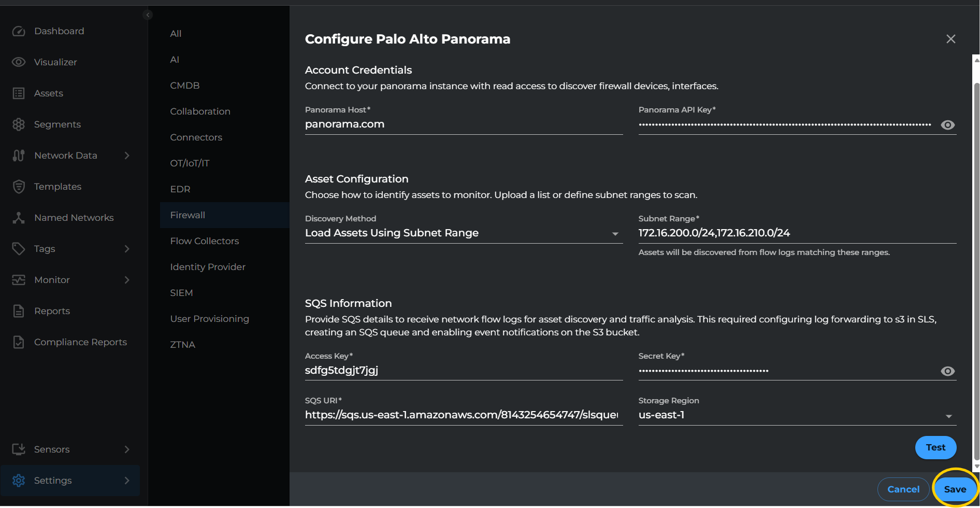Screen dimensions: 980x508
Task: Select the Identity Provider category
Action: point(208,266)
